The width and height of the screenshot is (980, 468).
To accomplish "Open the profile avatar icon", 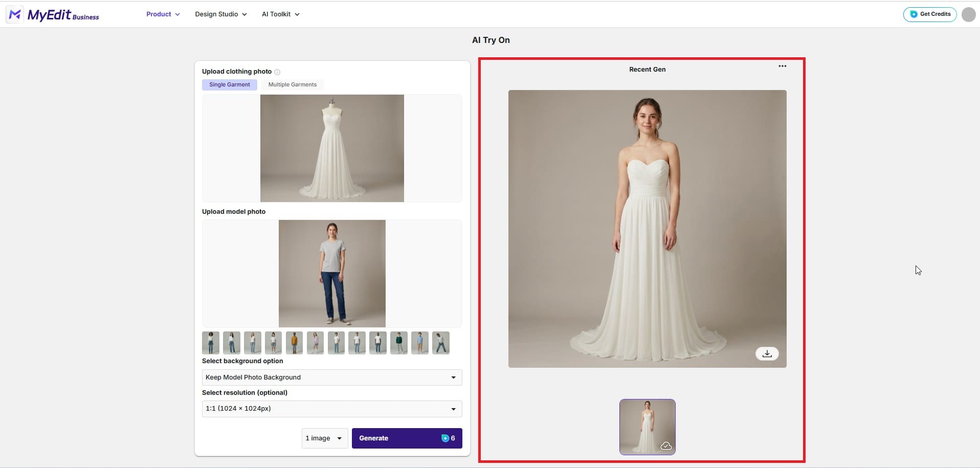I will tap(968, 14).
